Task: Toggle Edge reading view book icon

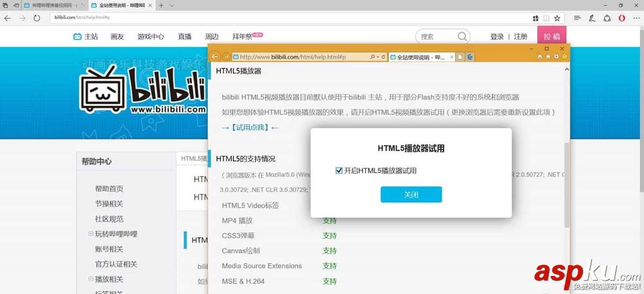Action: click(546, 18)
